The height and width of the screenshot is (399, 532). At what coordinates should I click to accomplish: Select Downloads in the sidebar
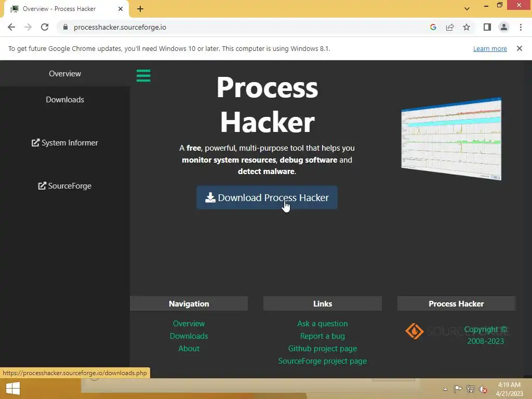pos(65,100)
